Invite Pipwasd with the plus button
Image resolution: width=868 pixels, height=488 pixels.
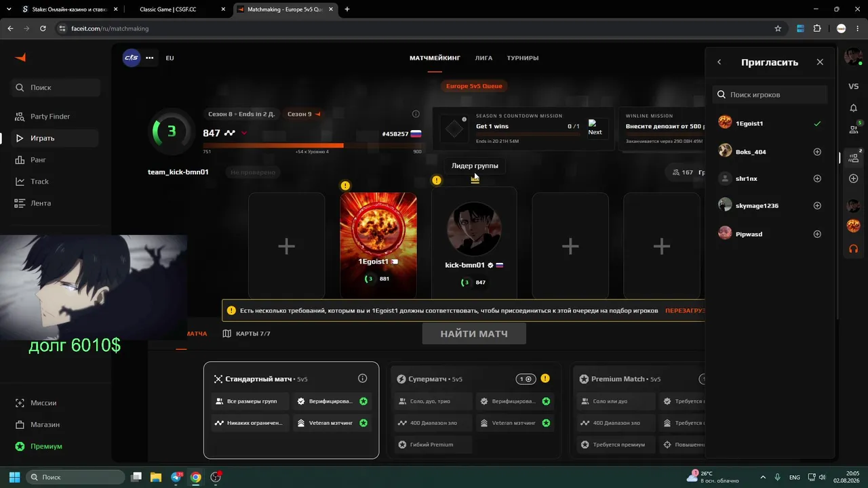click(817, 235)
